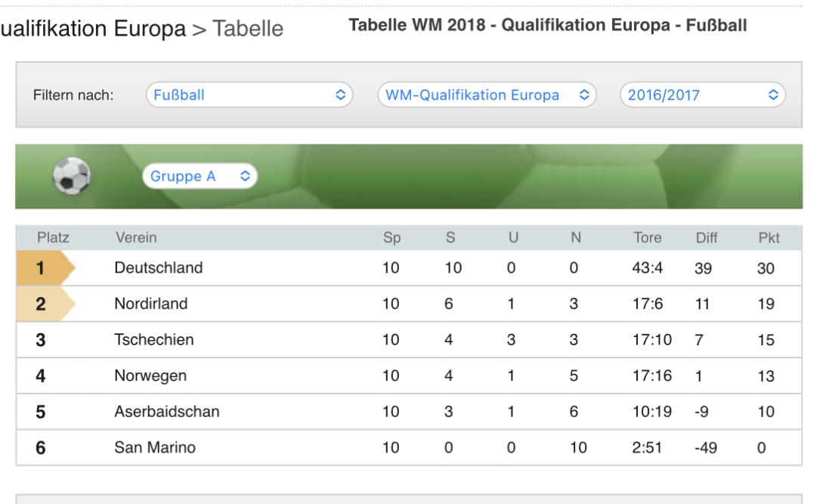The image size is (826, 504).
Task: Click the soccer ball icon
Action: pos(72,176)
